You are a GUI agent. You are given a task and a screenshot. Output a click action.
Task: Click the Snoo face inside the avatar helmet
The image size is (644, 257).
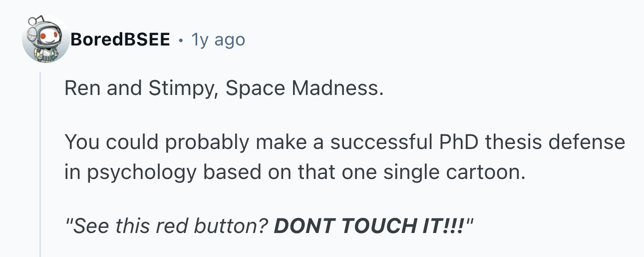click(x=49, y=36)
